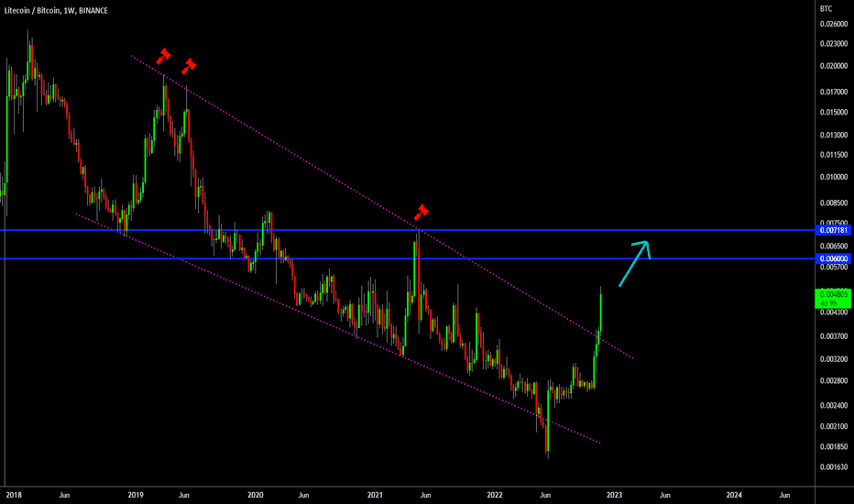This screenshot has height=504, width=854.
Task: Click the 2019 time axis label
Action: (136, 495)
